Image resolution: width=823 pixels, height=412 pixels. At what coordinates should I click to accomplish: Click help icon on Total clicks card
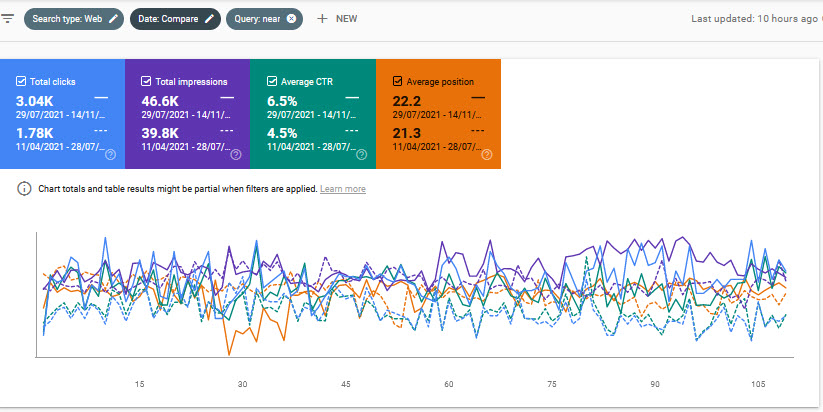point(110,154)
